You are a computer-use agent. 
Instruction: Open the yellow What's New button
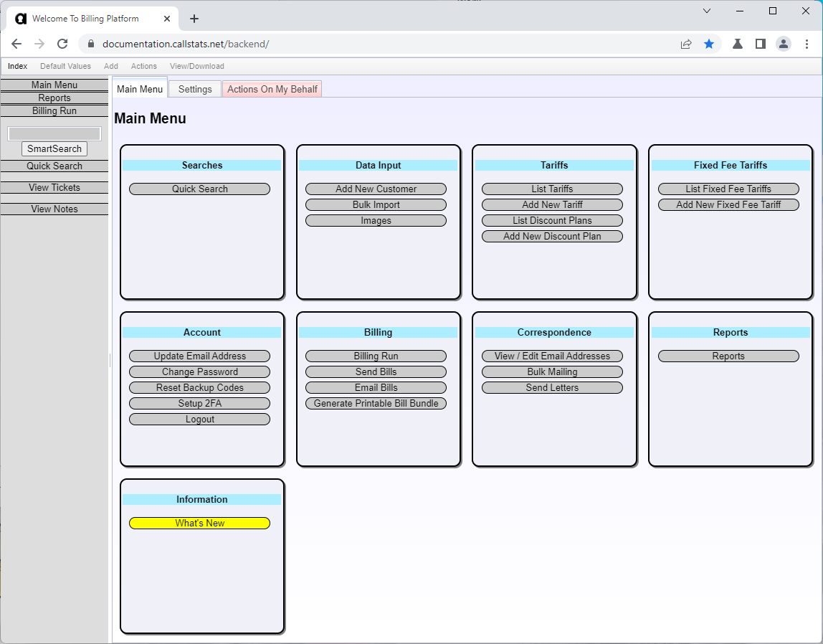point(199,524)
